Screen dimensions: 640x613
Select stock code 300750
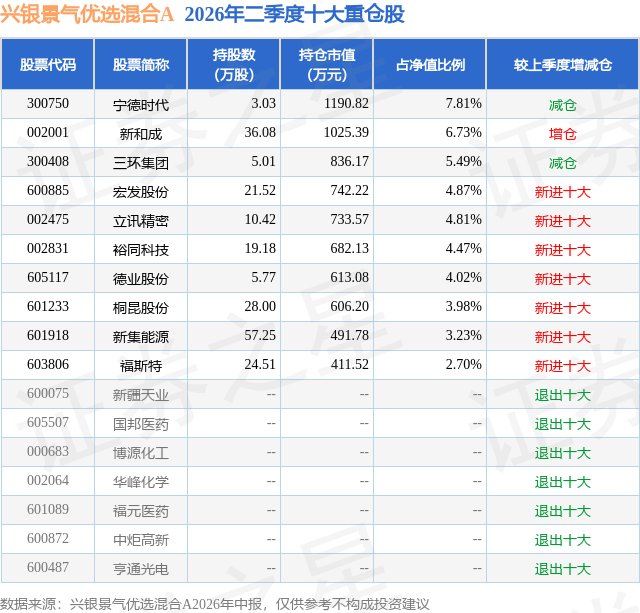(x=48, y=104)
